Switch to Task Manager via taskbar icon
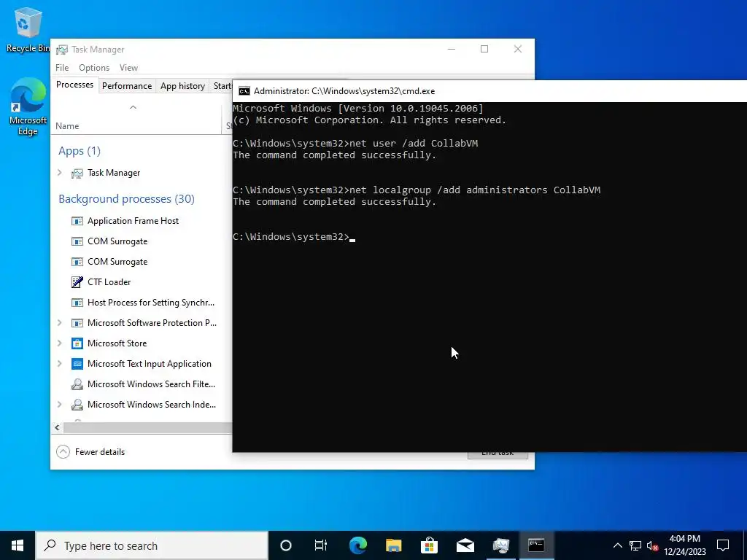Screen dimensions: 747x560 pos(500,545)
